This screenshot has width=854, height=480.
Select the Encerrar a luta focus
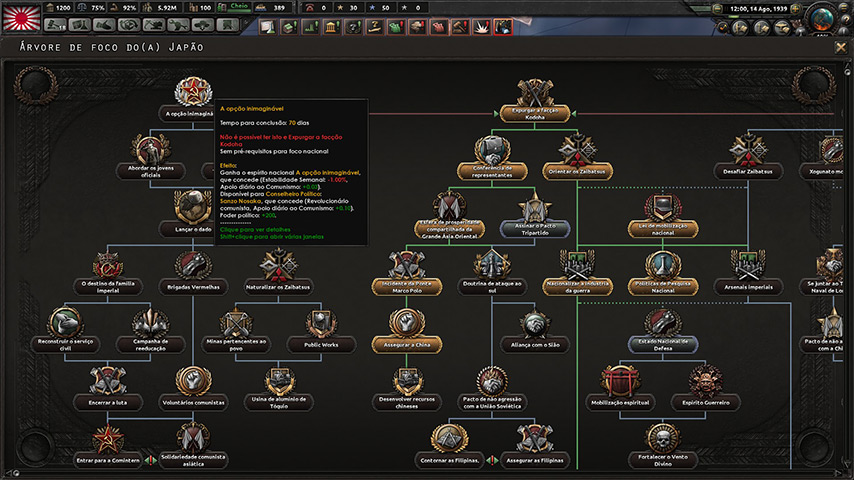click(108, 388)
